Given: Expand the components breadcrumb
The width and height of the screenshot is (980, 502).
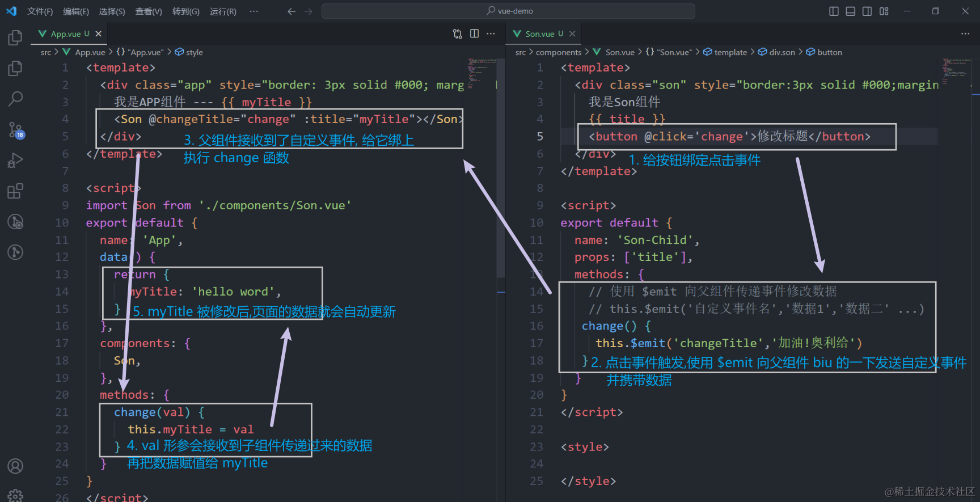Looking at the screenshot, I should point(559,52).
